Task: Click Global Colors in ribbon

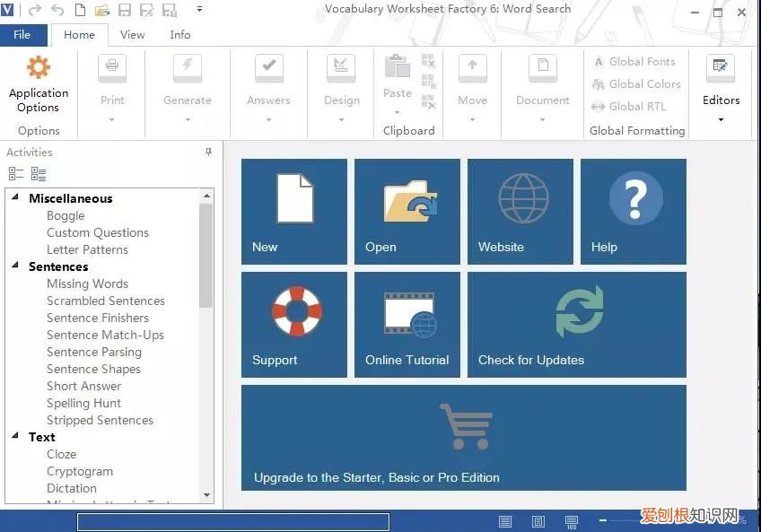Action: click(x=636, y=84)
